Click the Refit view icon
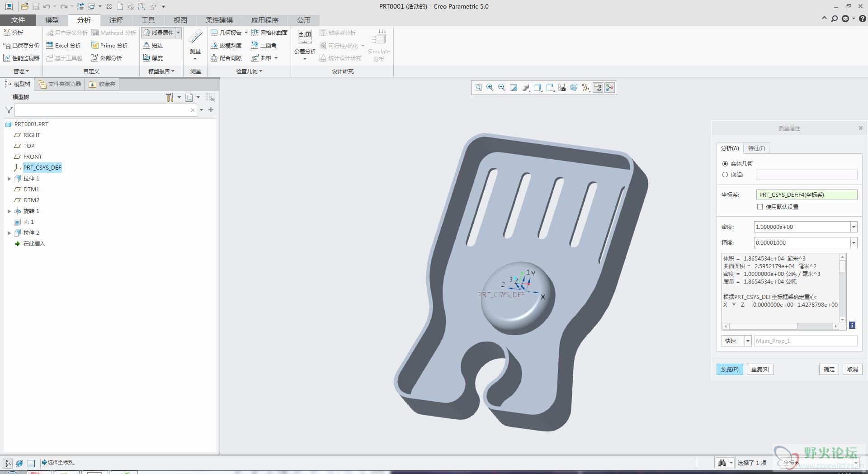868x474 pixels. [x=478, y=88]
